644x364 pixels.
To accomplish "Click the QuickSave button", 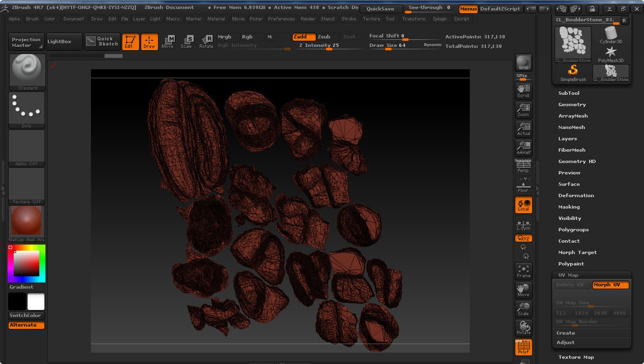I will (x=381, y=9).
